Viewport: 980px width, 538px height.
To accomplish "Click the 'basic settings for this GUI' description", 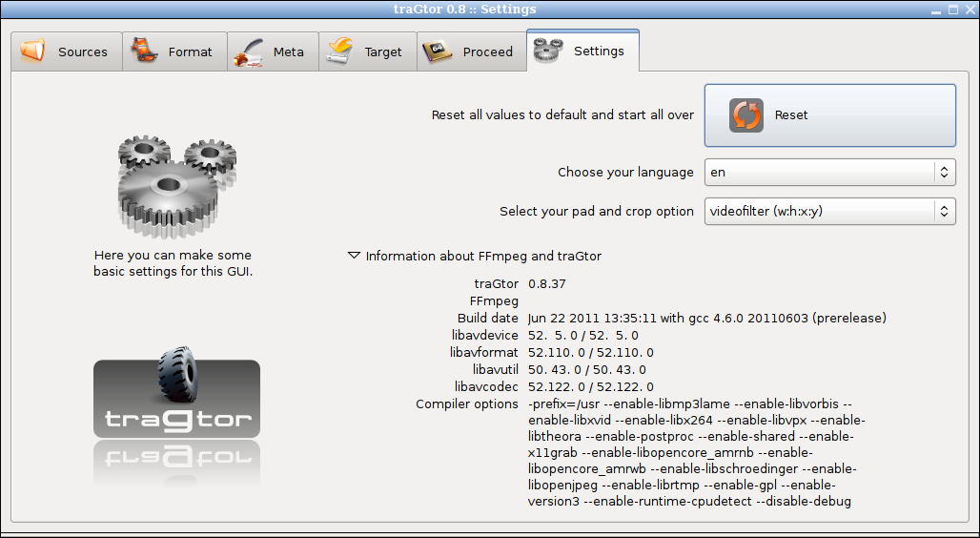I will point(174,263).
